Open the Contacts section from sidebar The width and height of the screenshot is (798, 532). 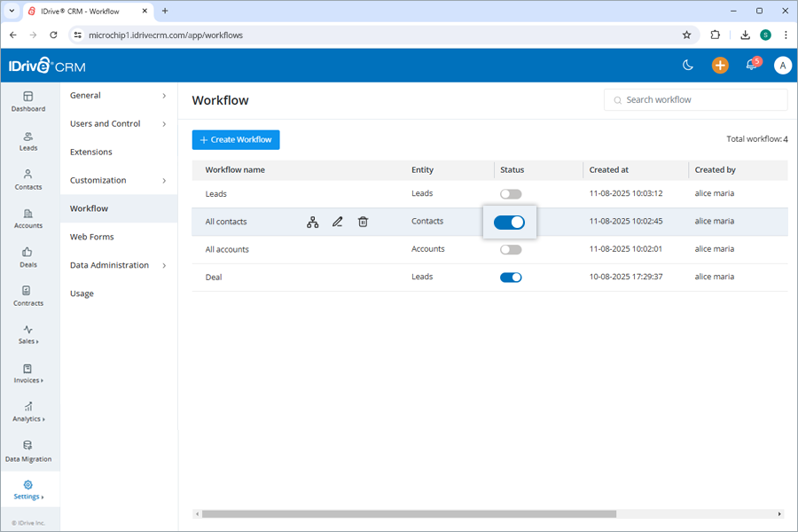pos(28,180)
